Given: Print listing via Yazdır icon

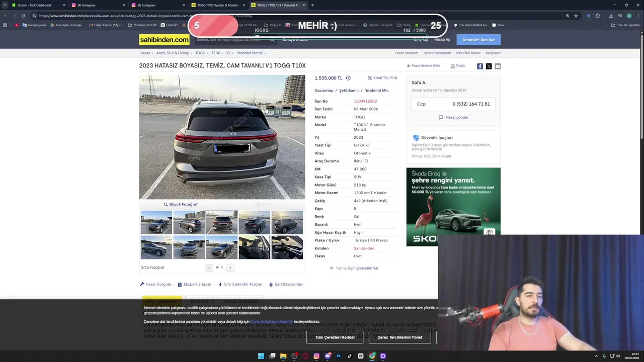Looking at the screenshot, I should [458, 66].
